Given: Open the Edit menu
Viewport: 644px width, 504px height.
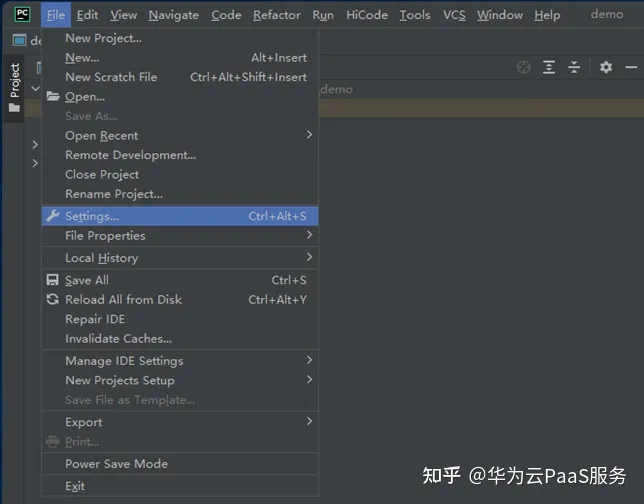Looking at the screenshot, I should tap(87, 15).
